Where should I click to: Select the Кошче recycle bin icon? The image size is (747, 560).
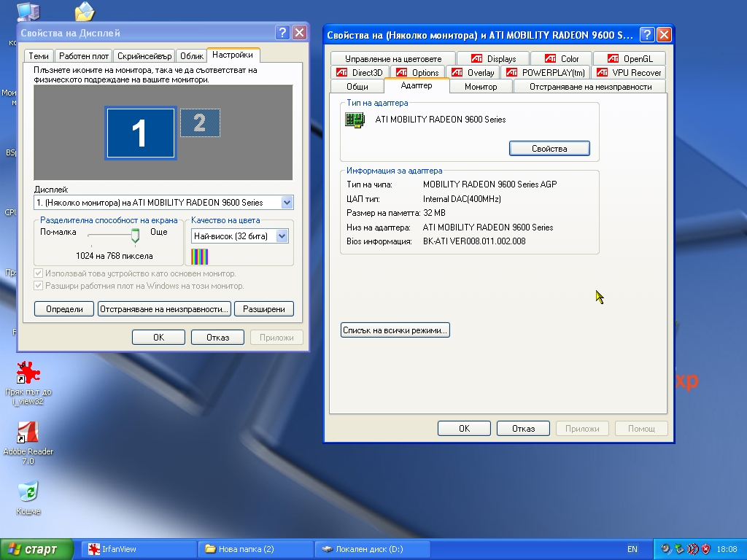pyautogui.click(x=28, y=498)
